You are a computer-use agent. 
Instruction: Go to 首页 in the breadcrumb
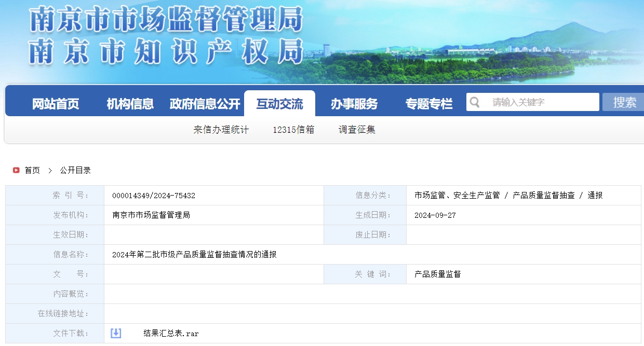(x=32, y=170)
